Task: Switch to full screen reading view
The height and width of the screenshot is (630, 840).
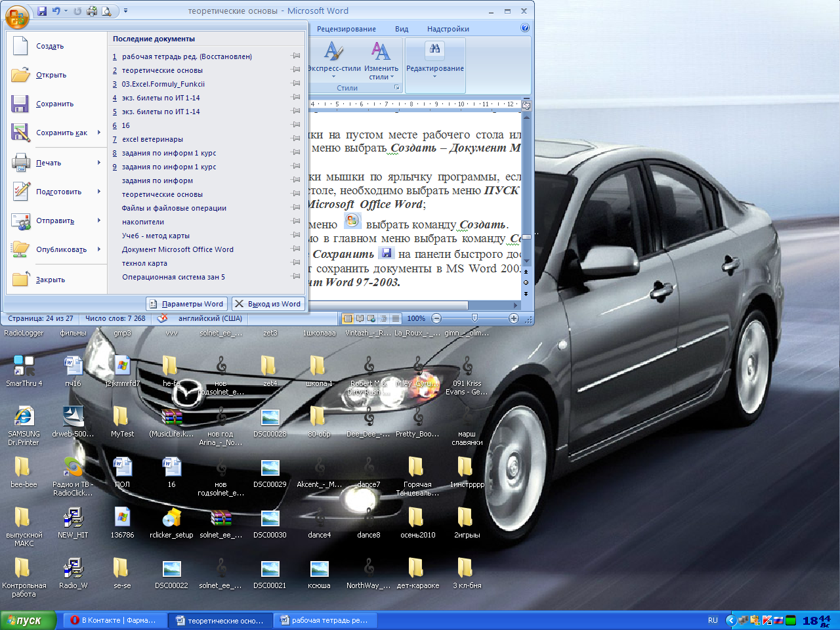Action: (x=360, y=318)
